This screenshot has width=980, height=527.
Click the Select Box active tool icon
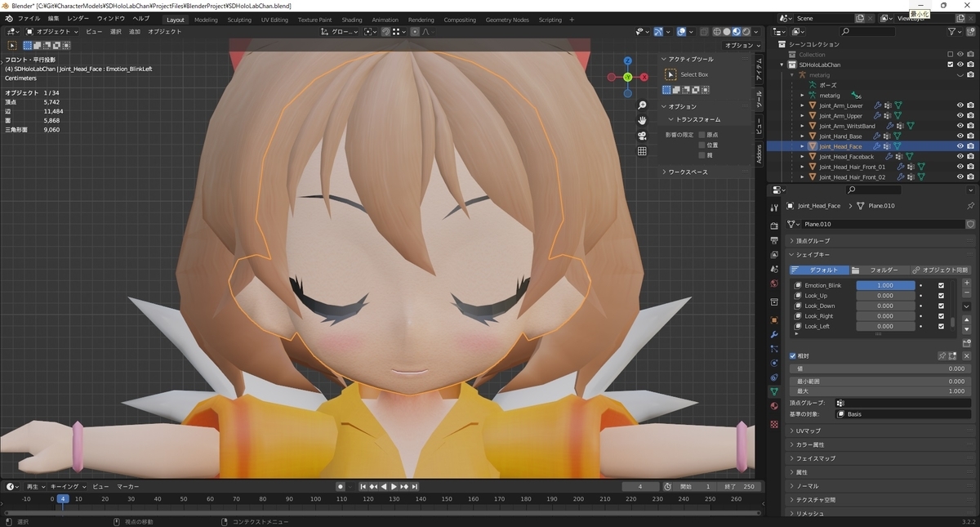point(672,74)
